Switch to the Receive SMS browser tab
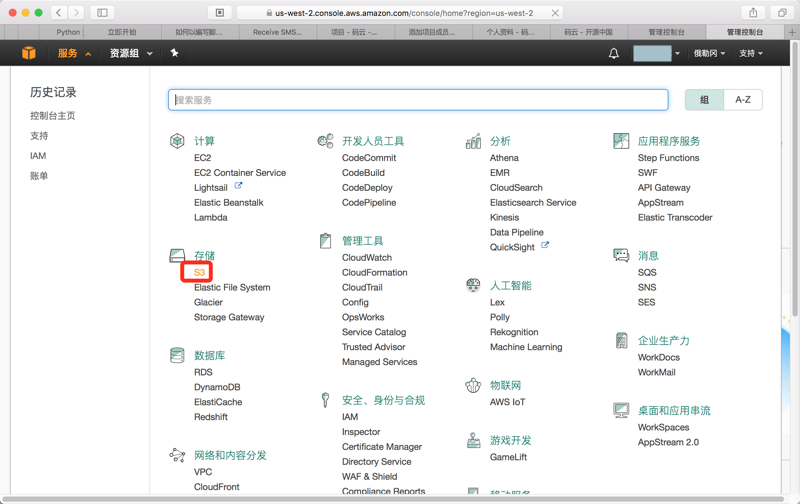The height and width of the screenshot is (504, 800). tap(277, 32)
